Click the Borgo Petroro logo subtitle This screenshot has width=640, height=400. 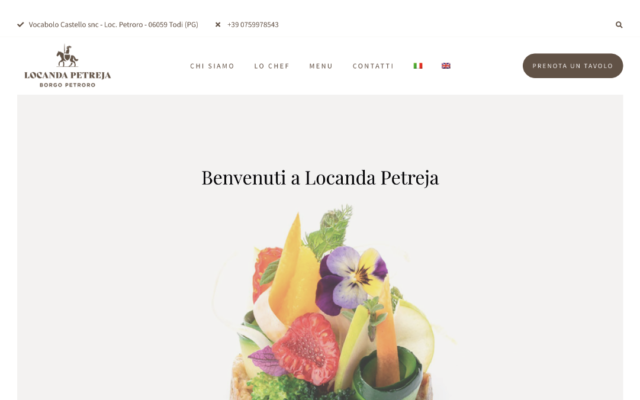coord(67,85)
